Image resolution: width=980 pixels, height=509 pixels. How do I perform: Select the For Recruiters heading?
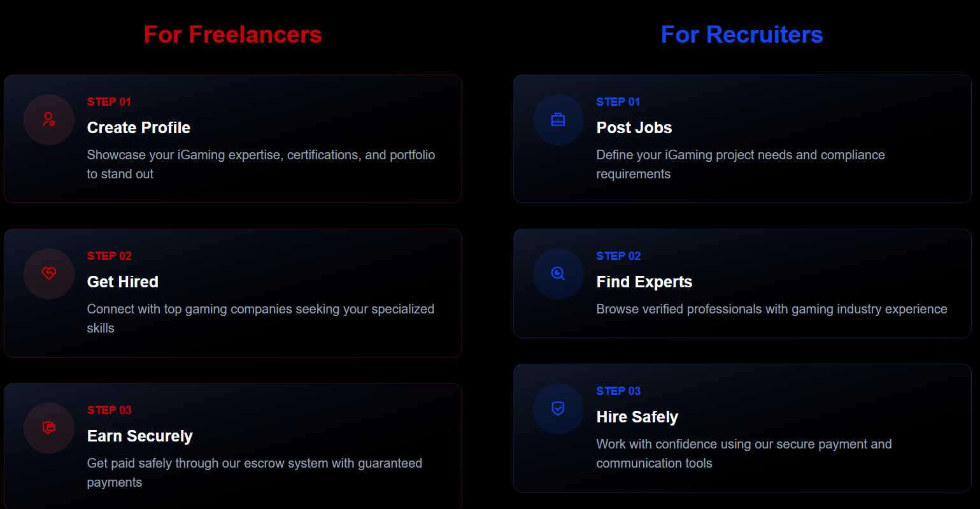click(x=741, y=35)
